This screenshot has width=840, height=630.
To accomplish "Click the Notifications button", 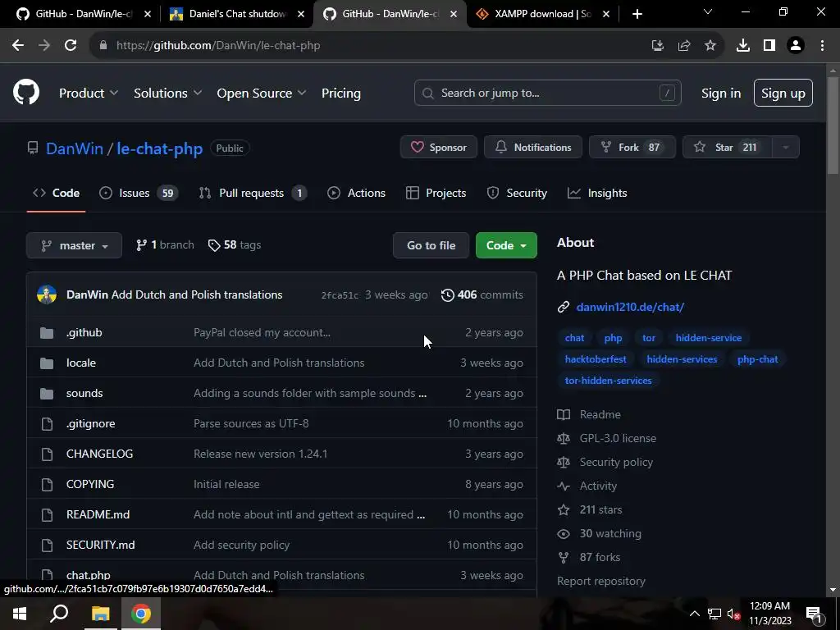I will [x=533, y=148].
